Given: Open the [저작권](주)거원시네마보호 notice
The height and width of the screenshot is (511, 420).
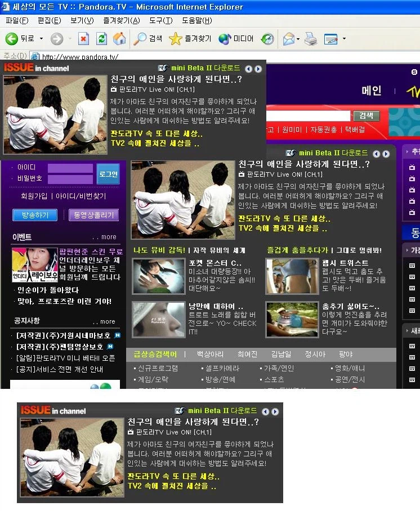Looking at the screenshot, I should click(63, 335).
